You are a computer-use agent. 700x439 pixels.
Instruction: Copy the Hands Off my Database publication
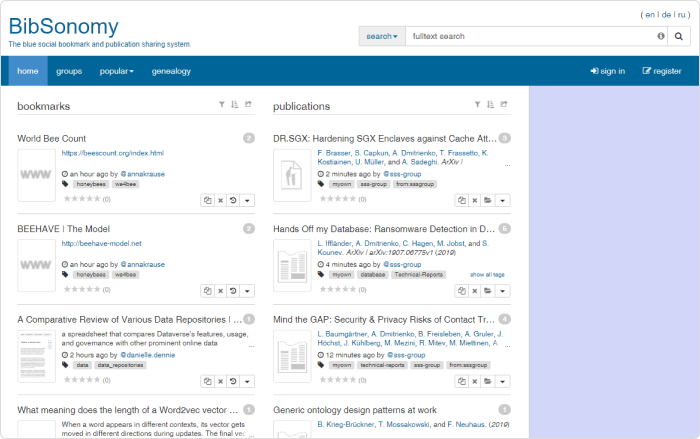[x=462, y=291]
